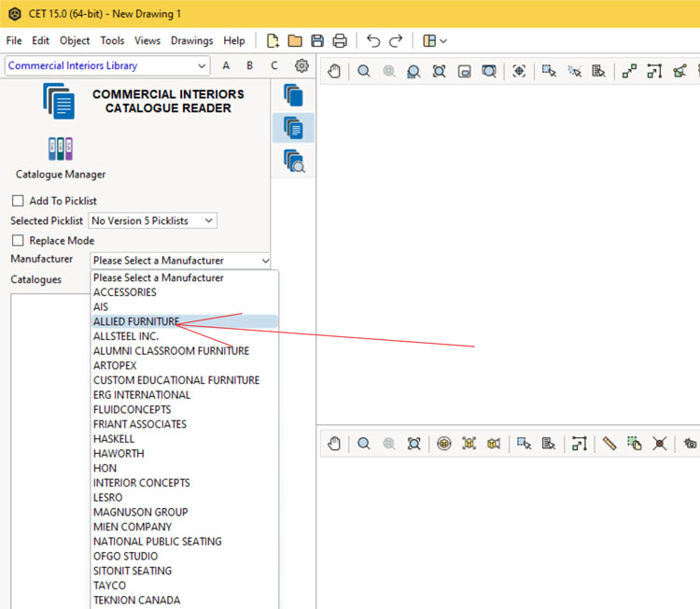This screenshot has height=609, width=700.
Task: Select HAWORTH from the manufacturer list
Action: click(x=185, y=454)
